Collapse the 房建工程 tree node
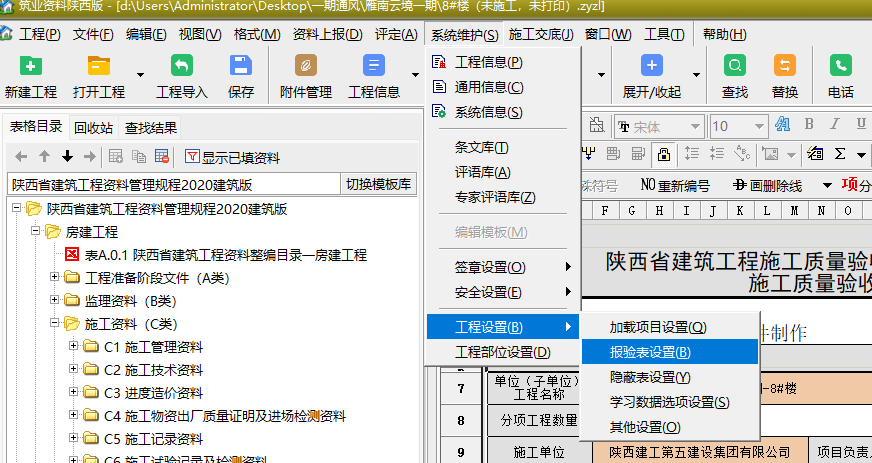 point(36,232)
